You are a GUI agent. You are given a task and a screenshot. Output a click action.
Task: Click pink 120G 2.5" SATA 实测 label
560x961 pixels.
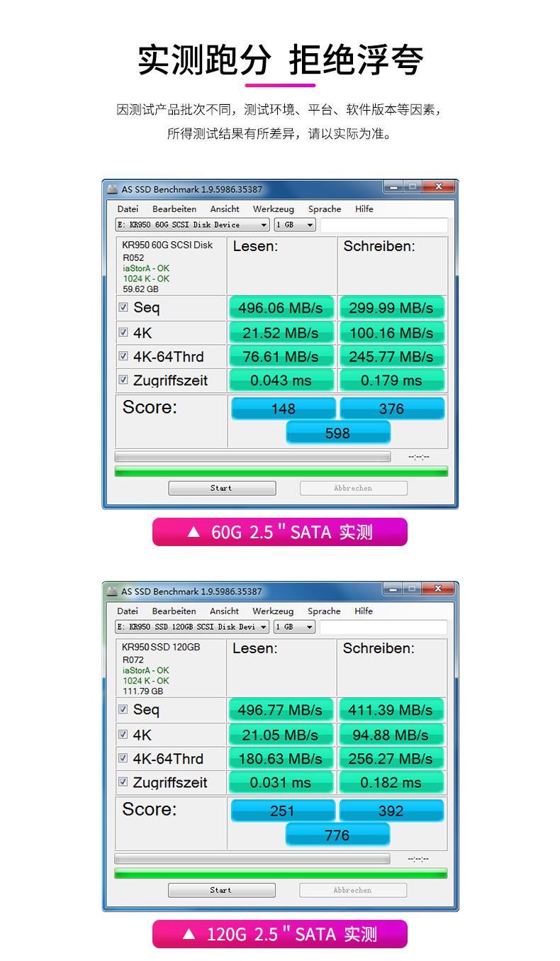pos(280,934)
